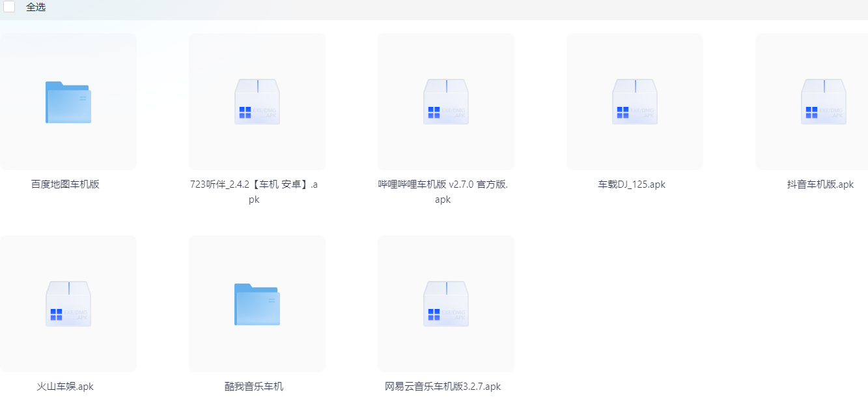
Task: Click the 全选 label text
Action: click(36, 7)
